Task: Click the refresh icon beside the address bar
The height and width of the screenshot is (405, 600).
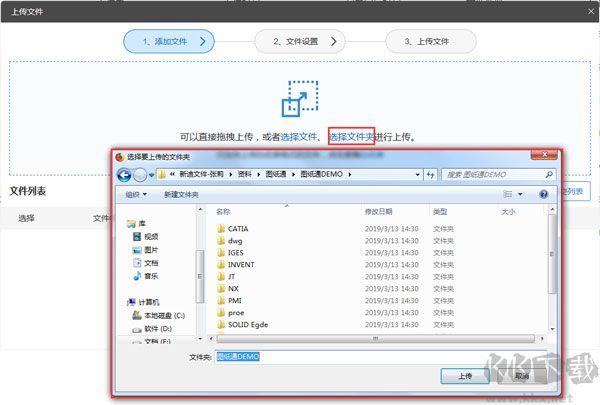Action: click(430, 175)
